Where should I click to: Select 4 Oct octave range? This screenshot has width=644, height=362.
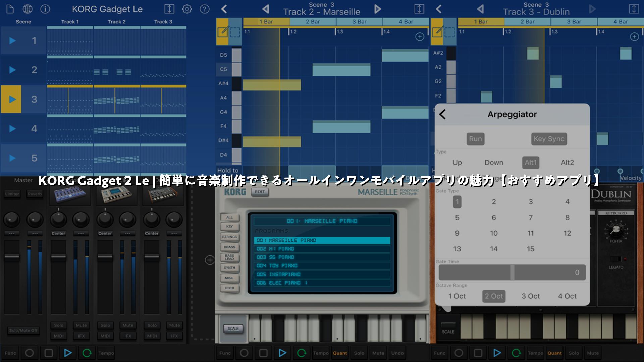[x=567, y=296]
